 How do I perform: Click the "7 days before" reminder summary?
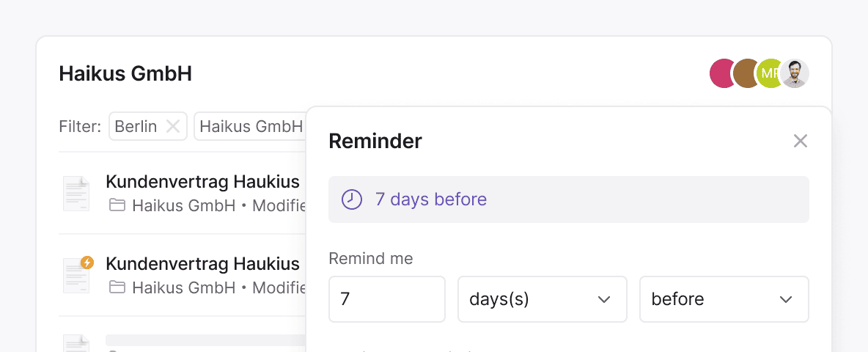pos(430,199)
